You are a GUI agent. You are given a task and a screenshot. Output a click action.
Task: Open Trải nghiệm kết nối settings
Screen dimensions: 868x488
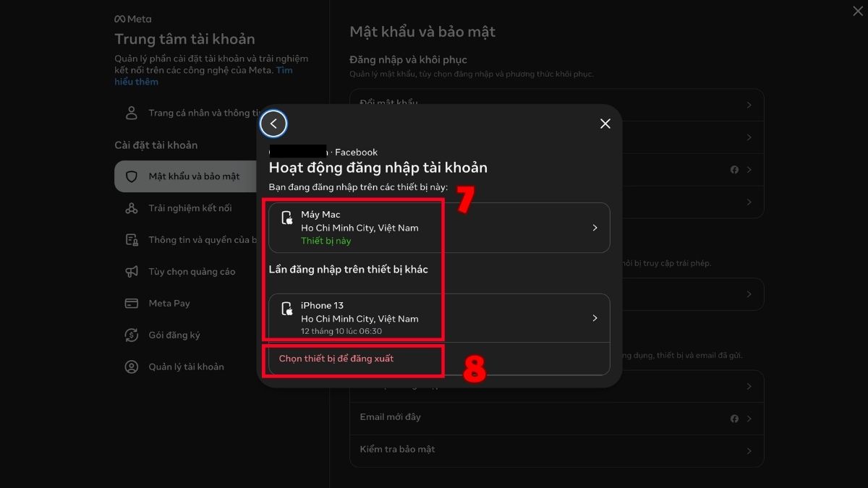point(190,208)
